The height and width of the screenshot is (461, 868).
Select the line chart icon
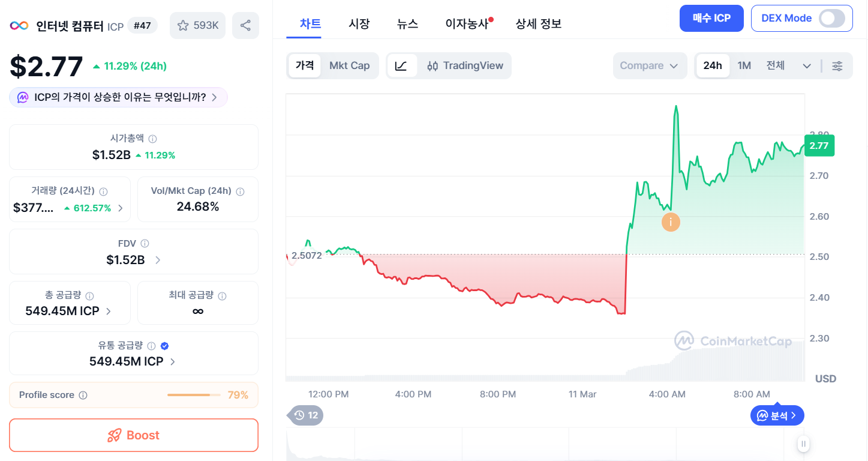(x=401, y=65)
